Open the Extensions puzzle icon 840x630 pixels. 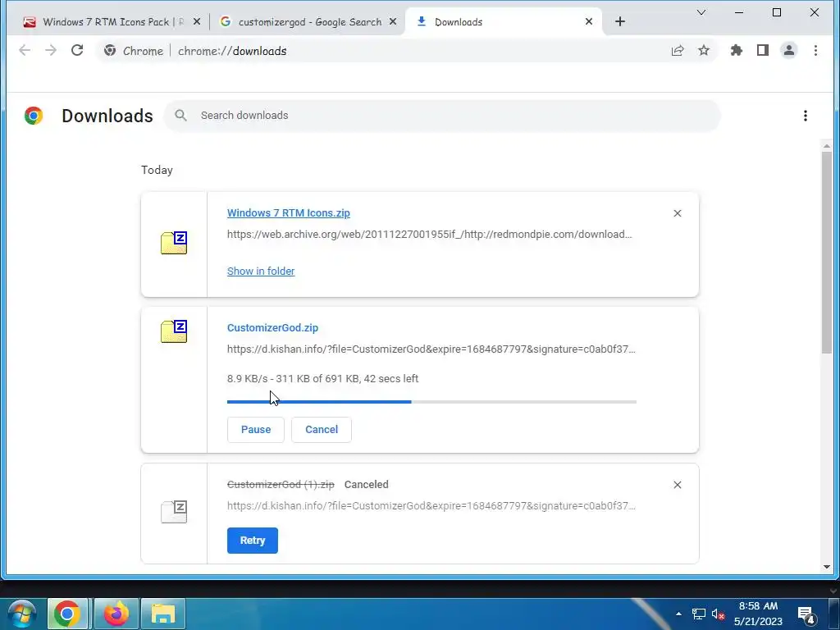[x=736, y=50]
